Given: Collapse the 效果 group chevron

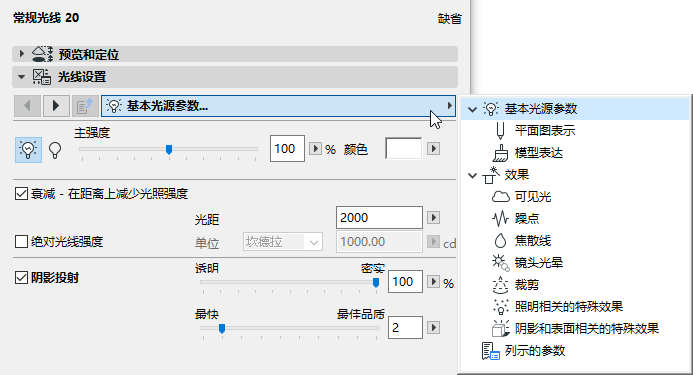Looking at the screenshot, I should coord(472,176).
